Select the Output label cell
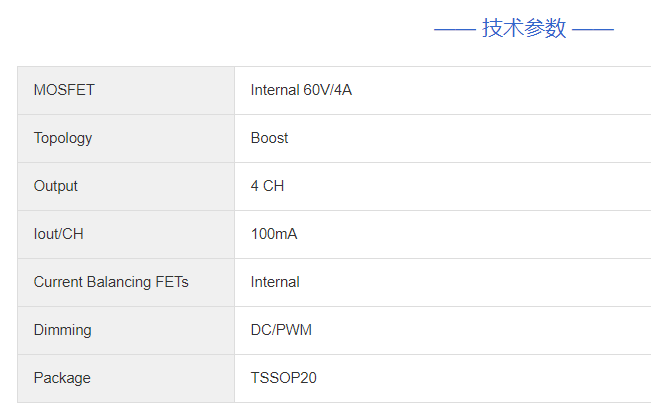This screenshot has height=405, width=651. pos(56,186)
